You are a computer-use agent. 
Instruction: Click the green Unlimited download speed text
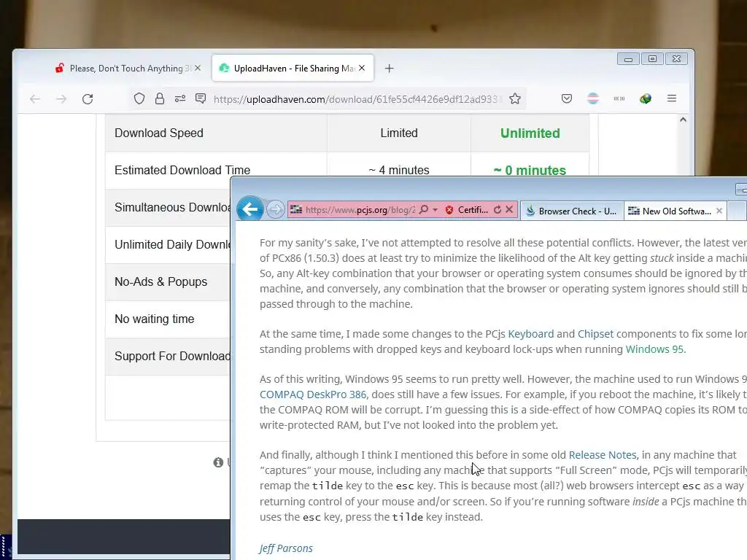click(530, 133)
